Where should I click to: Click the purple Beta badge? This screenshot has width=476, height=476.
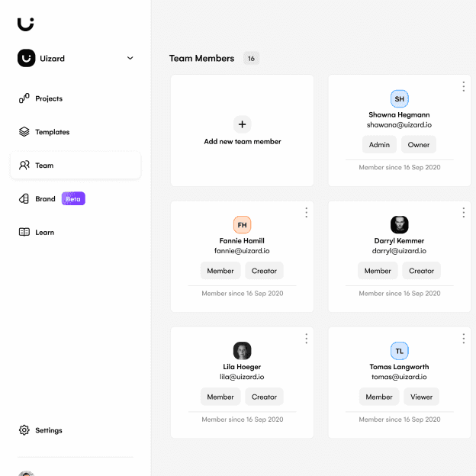73,199
